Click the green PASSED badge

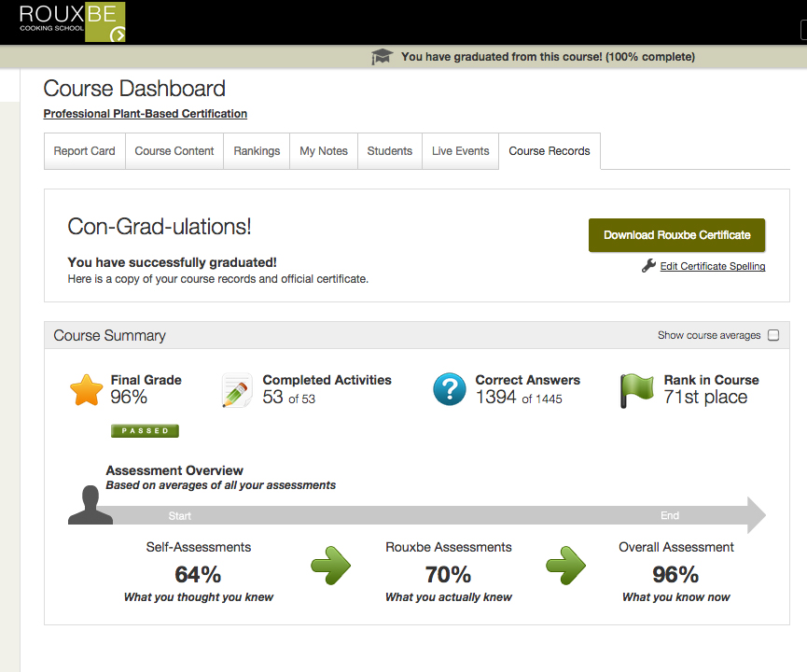click(146, 431)
